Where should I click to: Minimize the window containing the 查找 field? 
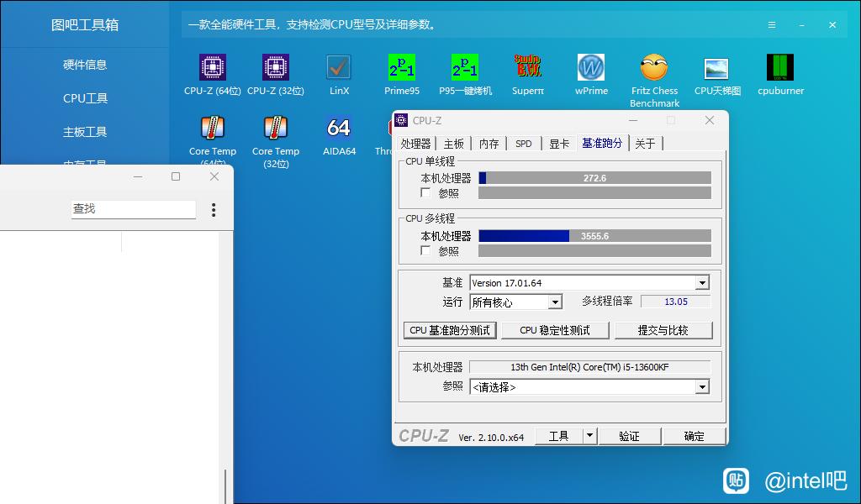138,176
